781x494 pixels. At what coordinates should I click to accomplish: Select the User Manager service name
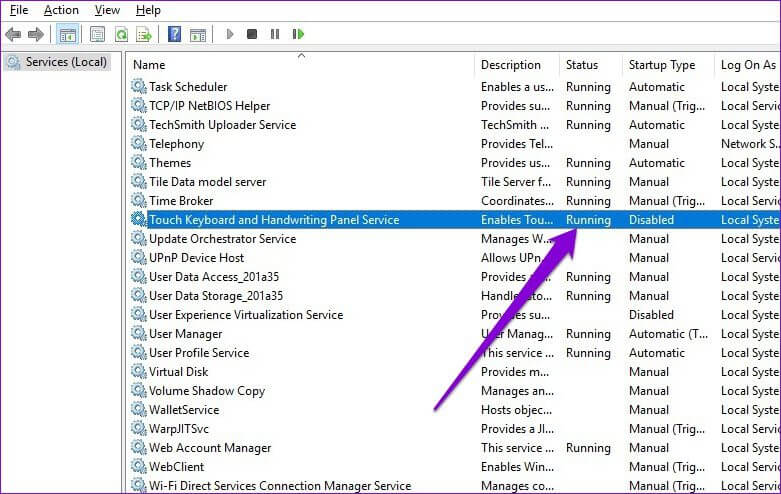(x=185, y=334)
